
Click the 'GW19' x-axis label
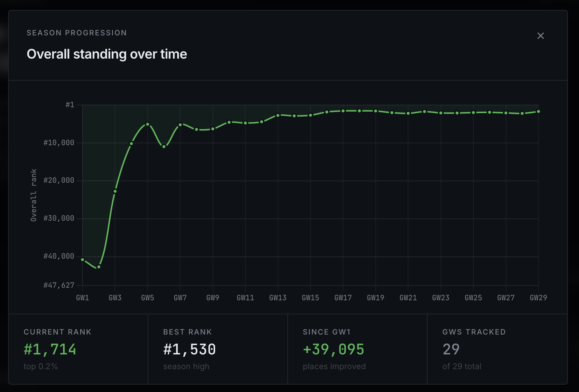(x=376, y=298)
